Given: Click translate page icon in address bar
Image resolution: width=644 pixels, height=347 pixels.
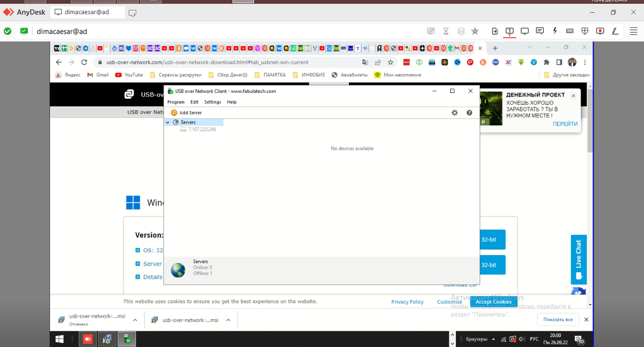Looking at the screenshot, I should tap(365, 62).
